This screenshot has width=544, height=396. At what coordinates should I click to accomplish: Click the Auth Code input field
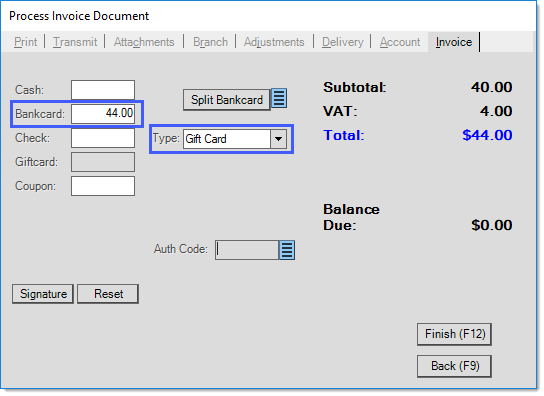tap(247, 250)
